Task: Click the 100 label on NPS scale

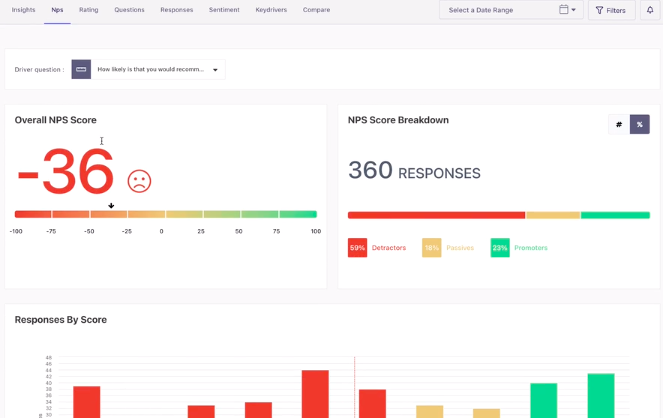Action: coord(316,231)
